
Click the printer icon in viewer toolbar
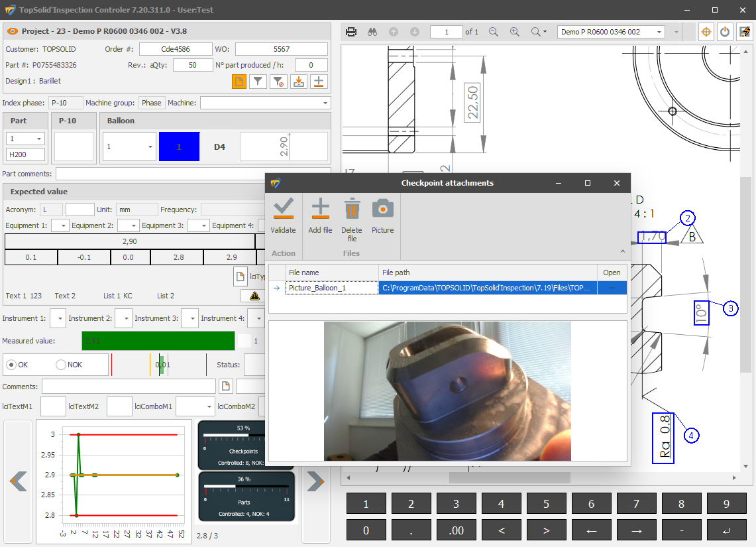pos(351,32)
